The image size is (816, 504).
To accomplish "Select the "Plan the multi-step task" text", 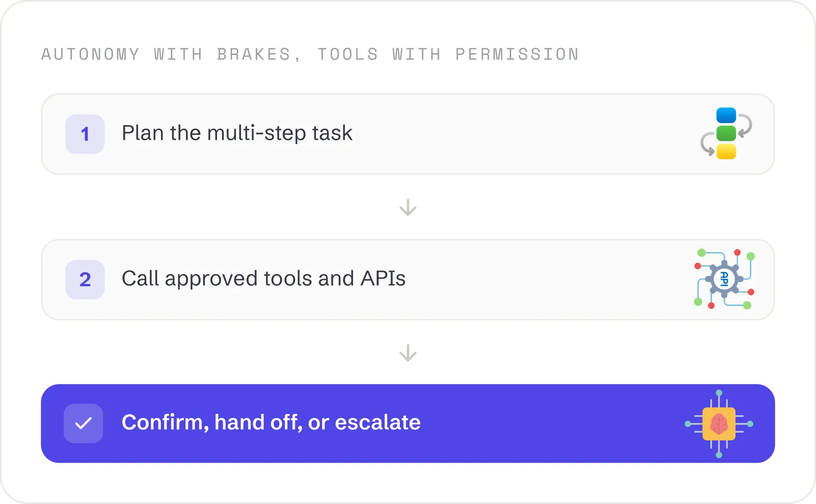I will click(x=237, y=133).
